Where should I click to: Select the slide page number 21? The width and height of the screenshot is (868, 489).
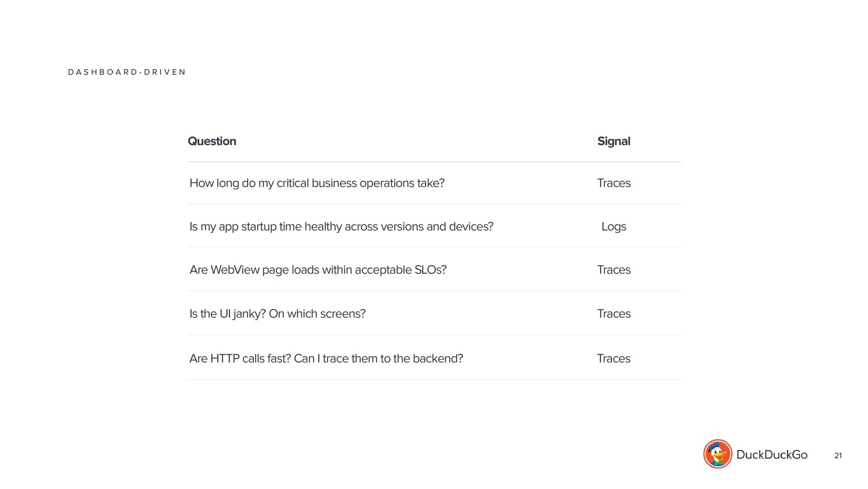[x=838, y=456]
